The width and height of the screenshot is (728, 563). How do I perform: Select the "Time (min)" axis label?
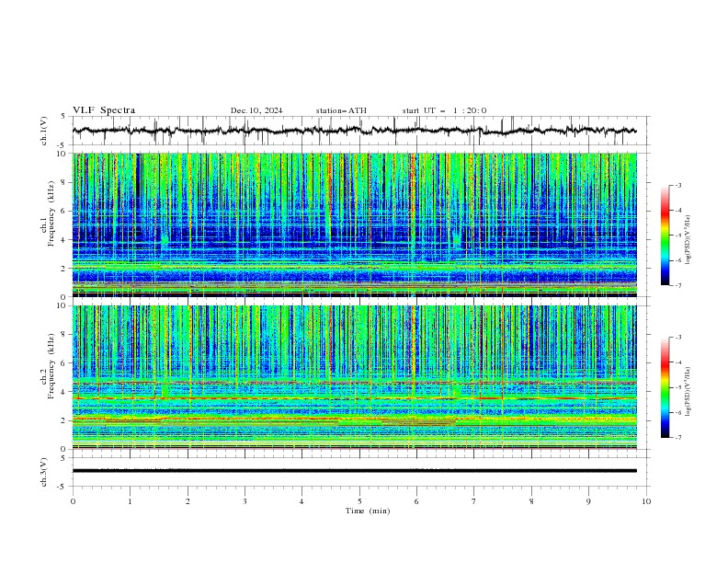click(x=368, y=511)
